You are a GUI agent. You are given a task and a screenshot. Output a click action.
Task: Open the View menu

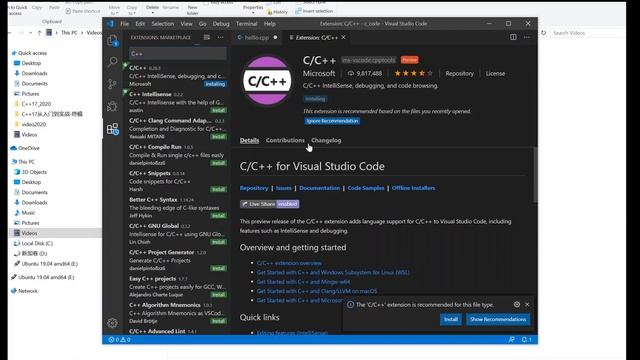pos(186,24)
